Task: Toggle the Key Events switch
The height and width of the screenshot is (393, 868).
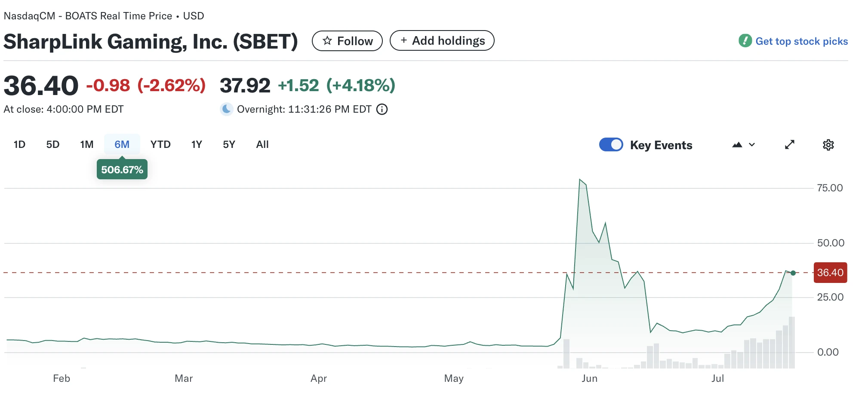Action: 611,145
